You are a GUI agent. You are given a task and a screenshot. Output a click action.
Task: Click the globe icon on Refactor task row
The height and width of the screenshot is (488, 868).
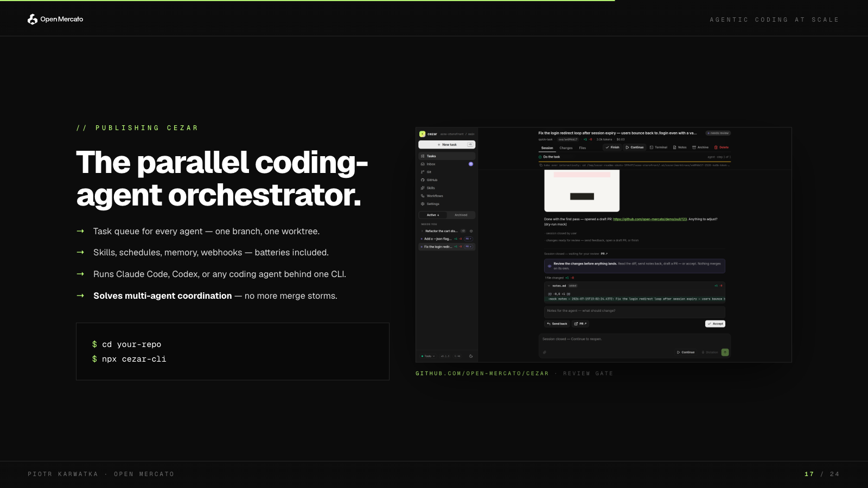click(x=471, y=231)
